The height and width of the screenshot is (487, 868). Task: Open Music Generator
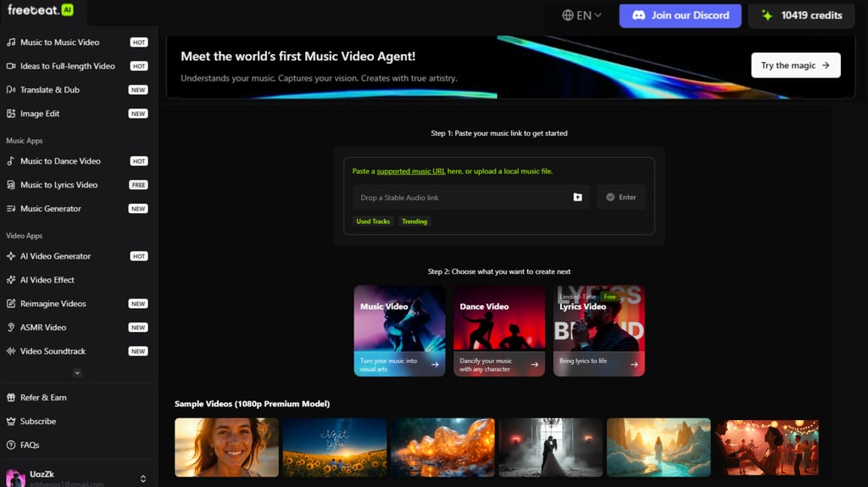point(77,209)
